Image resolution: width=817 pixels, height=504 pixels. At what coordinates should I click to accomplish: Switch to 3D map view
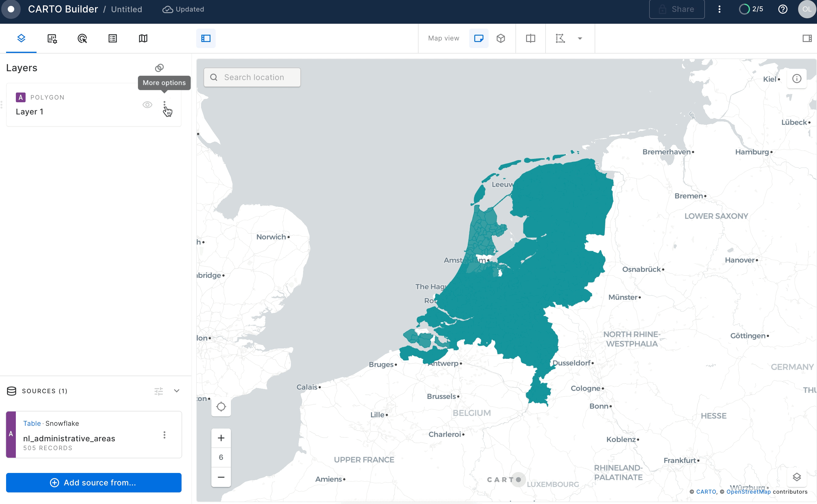[x=501, y=38]
